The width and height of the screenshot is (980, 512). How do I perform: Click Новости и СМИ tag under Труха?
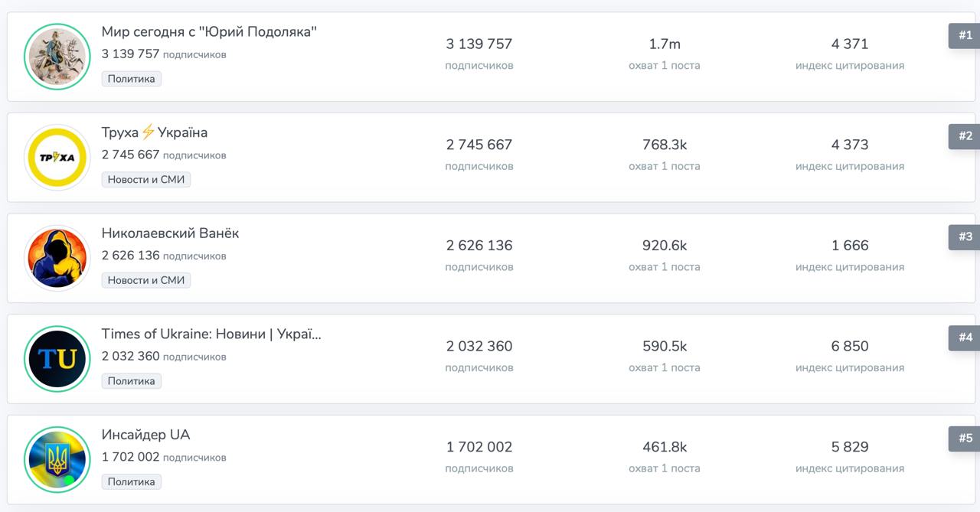[x=145, y=180]
